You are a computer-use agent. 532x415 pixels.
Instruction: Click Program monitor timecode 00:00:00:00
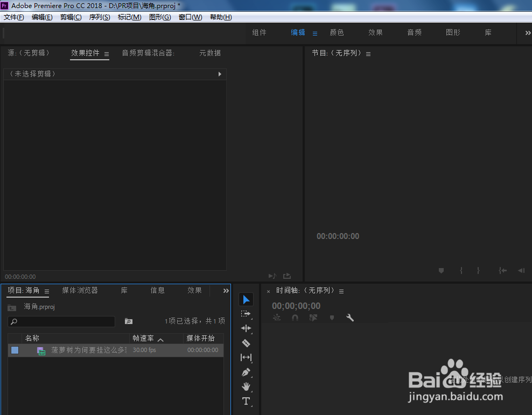(x=338, y=236)
